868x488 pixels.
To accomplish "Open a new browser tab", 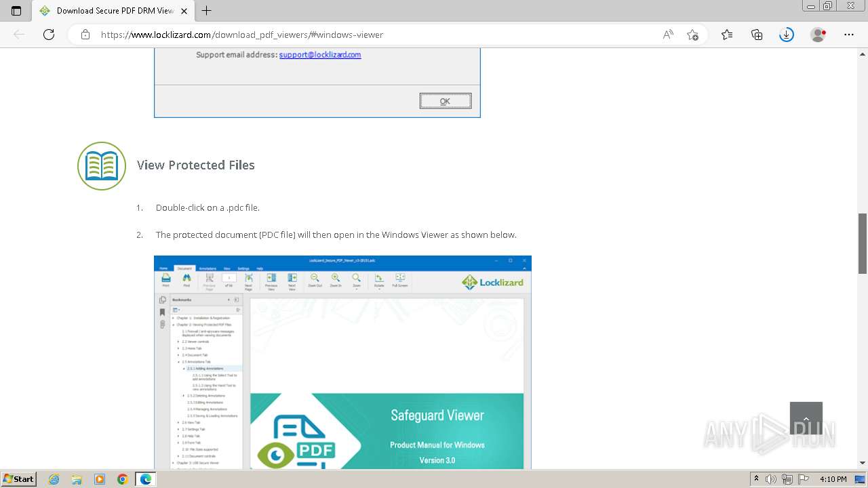I will [x=207, y=11].
